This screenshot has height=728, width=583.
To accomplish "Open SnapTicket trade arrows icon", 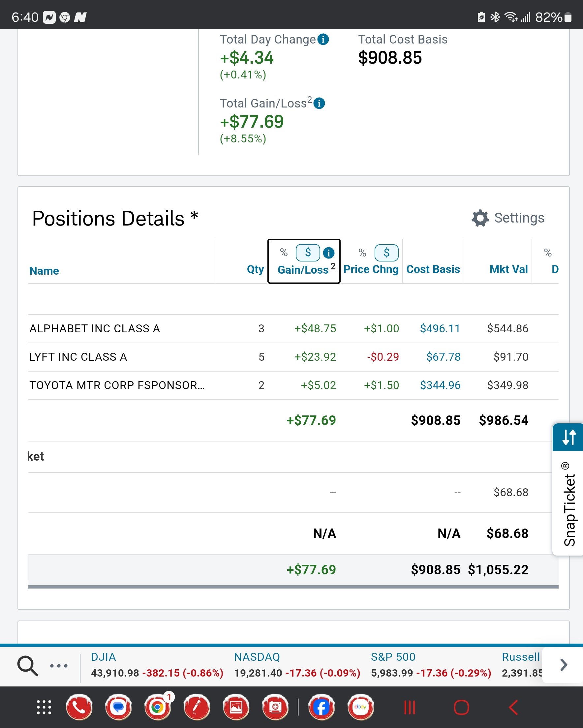I will [568, 437].
